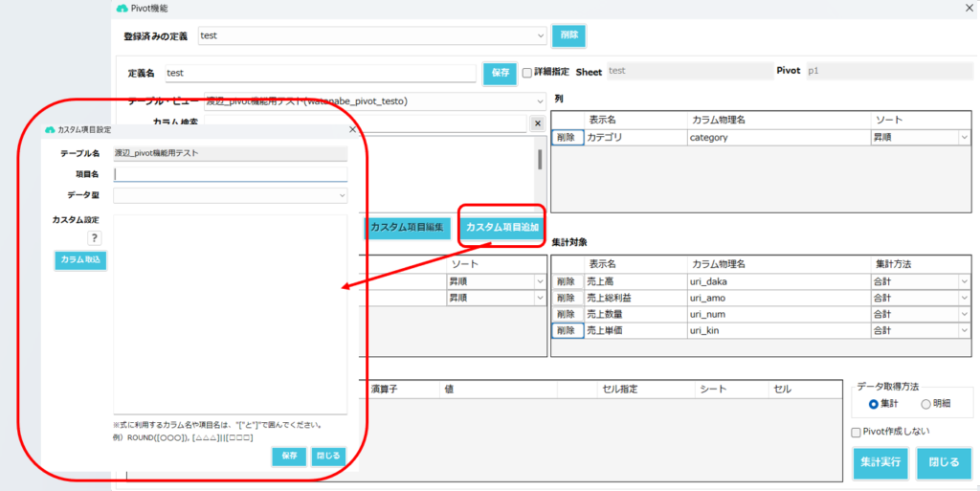The height and width of the screenshot is (491, 980).
Task: Clear column search with the x button
Action: point(538,123)
